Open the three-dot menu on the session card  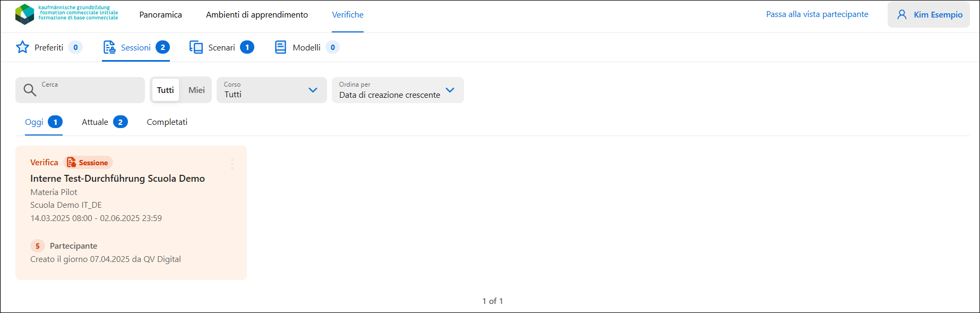pyautogui.click(x=232, y=164)
